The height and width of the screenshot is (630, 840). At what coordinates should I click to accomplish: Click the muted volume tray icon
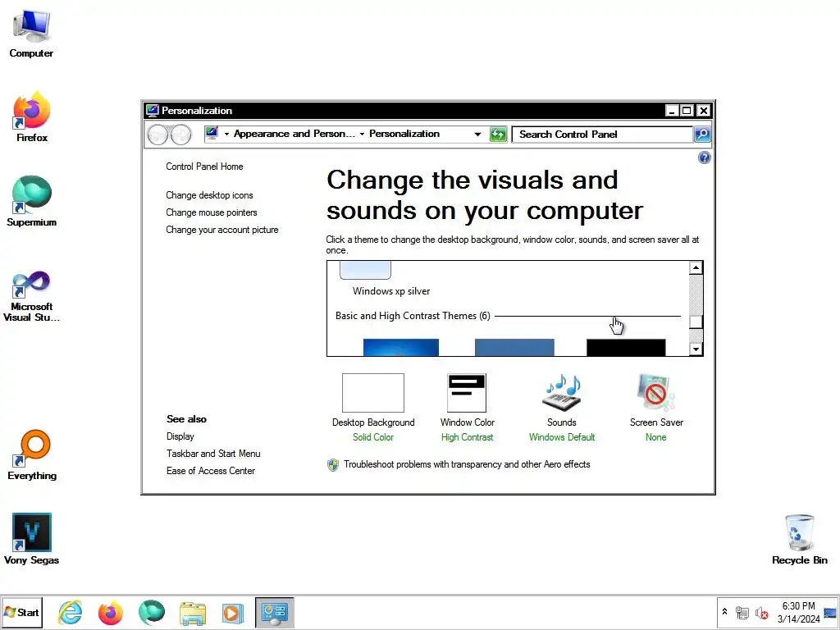click(x=761, y=612)
